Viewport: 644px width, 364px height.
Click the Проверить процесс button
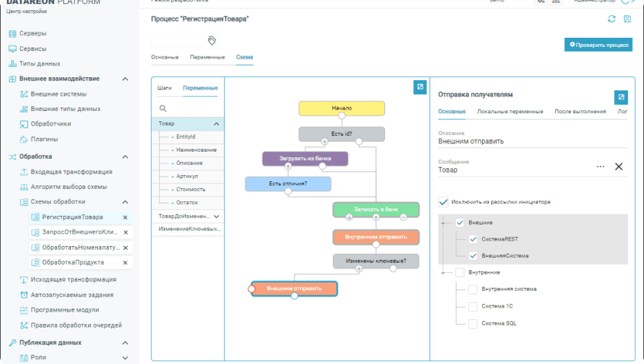click(599, 45)
